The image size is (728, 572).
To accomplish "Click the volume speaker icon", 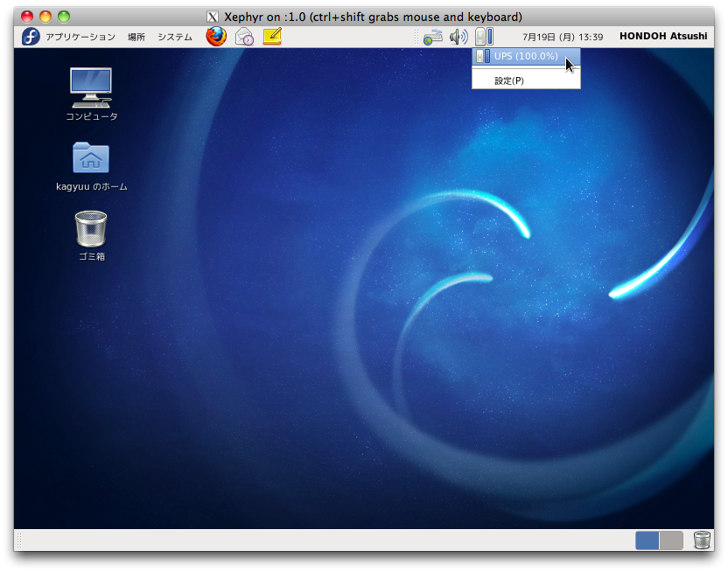I will point(458,37).
